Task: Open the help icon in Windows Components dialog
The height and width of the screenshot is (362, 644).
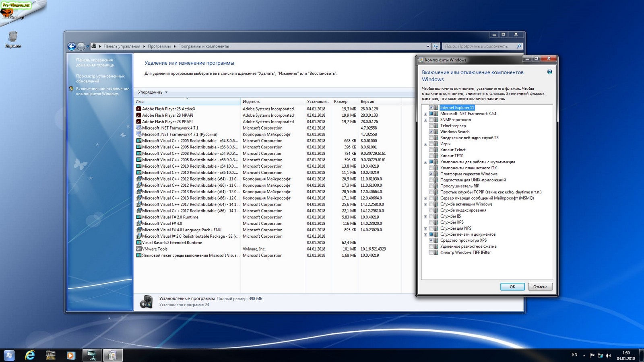Action: 549,72
